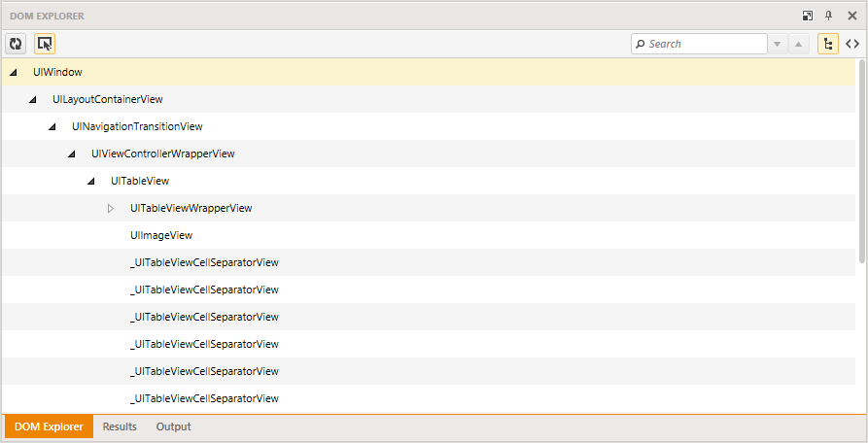Open the Results tab
Viewport: 868px width, 443px height.
click(x=120, y=426)
